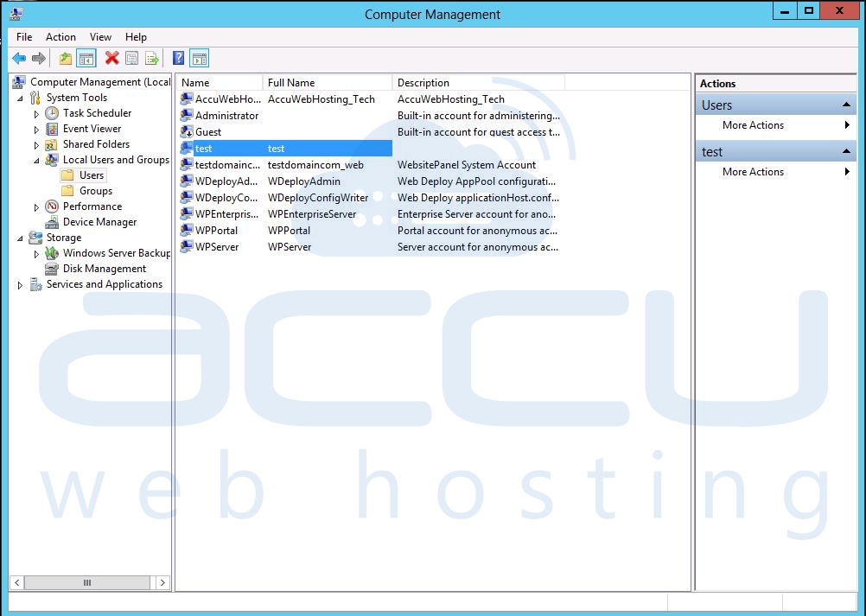This screenshot has width=866, height=616.
Task: Click the Windows Server Backup icon
Action: tap(52, 253)
